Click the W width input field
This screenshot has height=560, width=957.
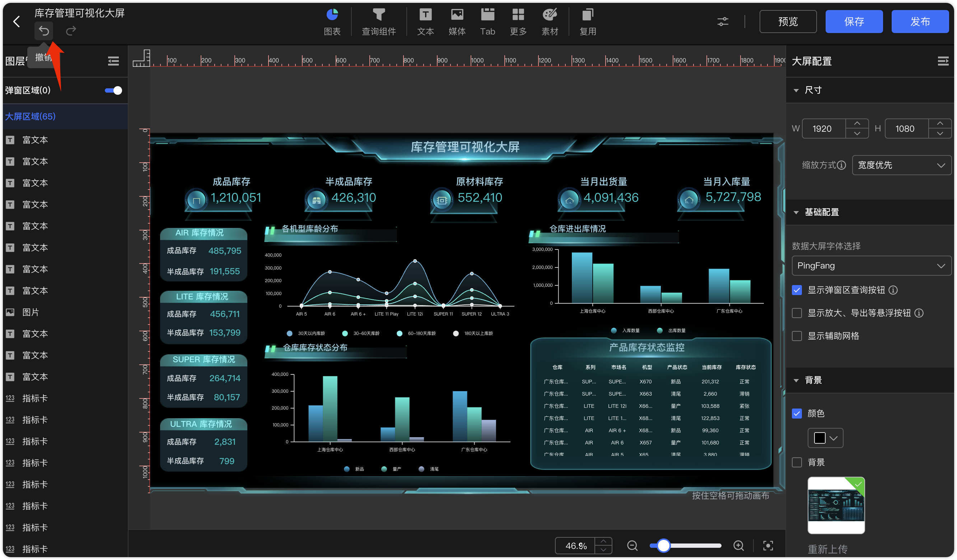[823, 129]
